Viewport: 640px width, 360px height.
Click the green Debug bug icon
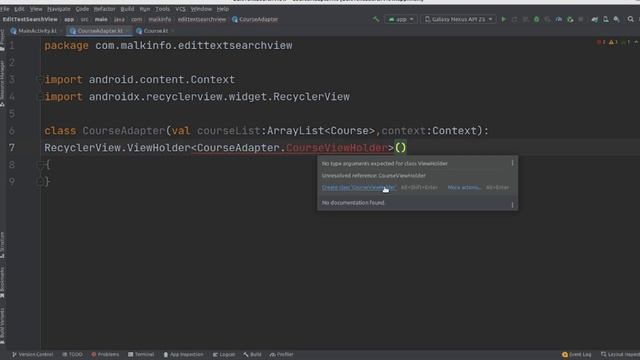tap(536, 19)
